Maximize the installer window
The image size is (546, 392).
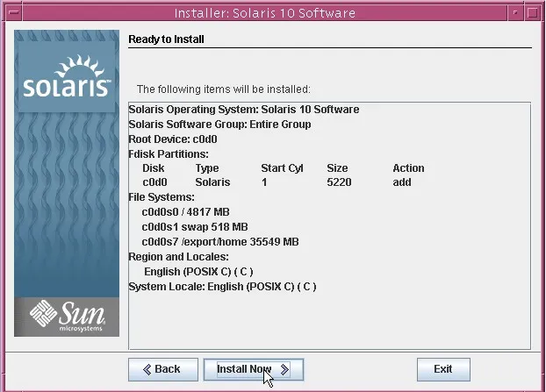tap(533, 13)
